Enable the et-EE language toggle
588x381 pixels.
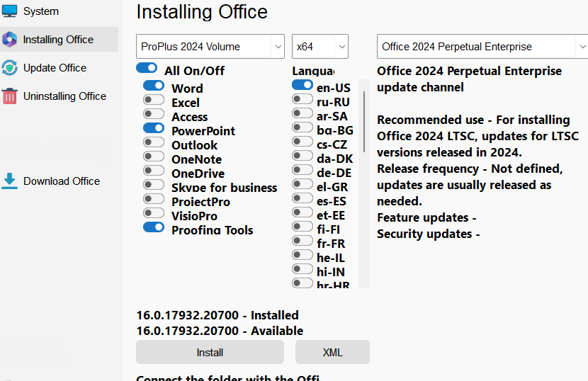(x=303, y=212)
